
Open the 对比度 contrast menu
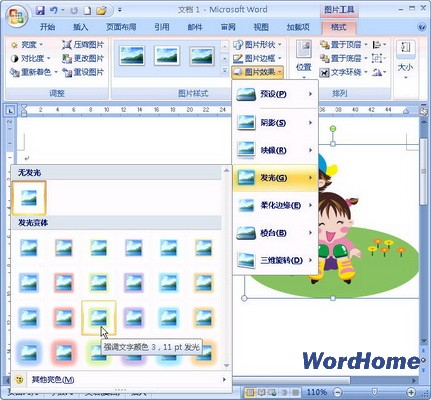[x=30, y=59]
